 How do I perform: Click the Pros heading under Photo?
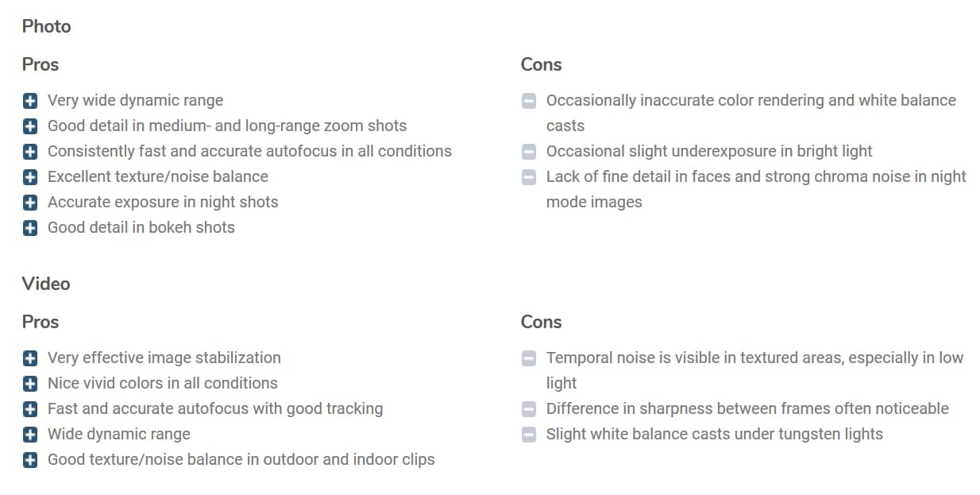[x=41, y=64]
